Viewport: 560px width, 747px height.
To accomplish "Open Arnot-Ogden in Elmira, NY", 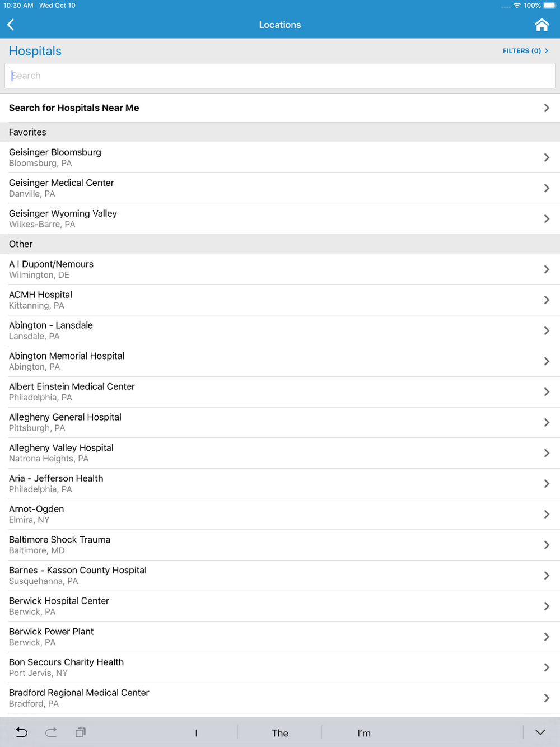I will (x=280, y=514).
